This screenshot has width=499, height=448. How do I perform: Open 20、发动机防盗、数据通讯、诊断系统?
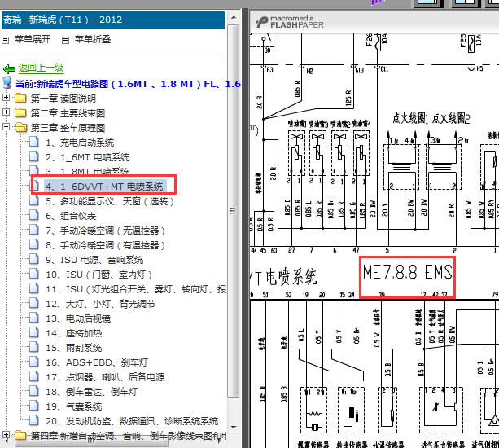(x=132, y=421)
